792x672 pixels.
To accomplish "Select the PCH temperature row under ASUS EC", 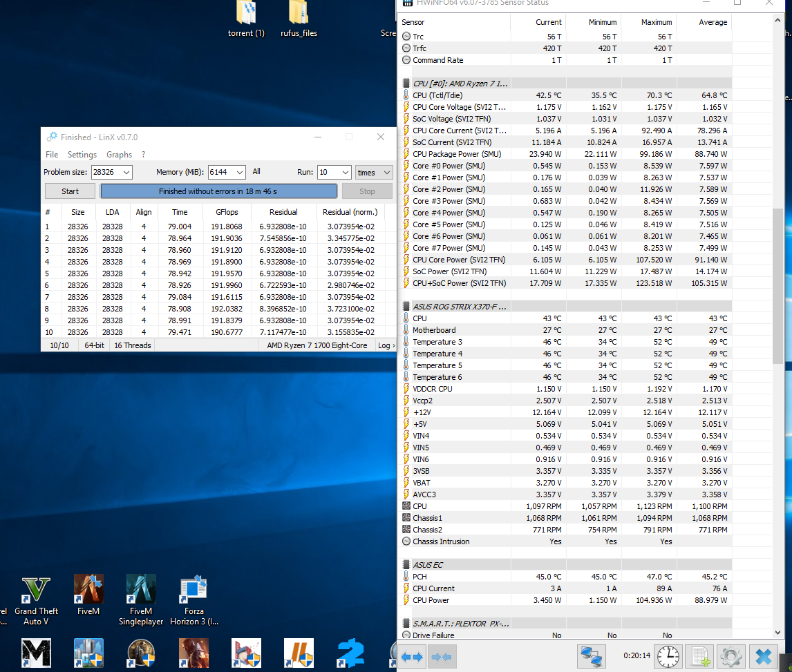I will (x=565, y=577).
